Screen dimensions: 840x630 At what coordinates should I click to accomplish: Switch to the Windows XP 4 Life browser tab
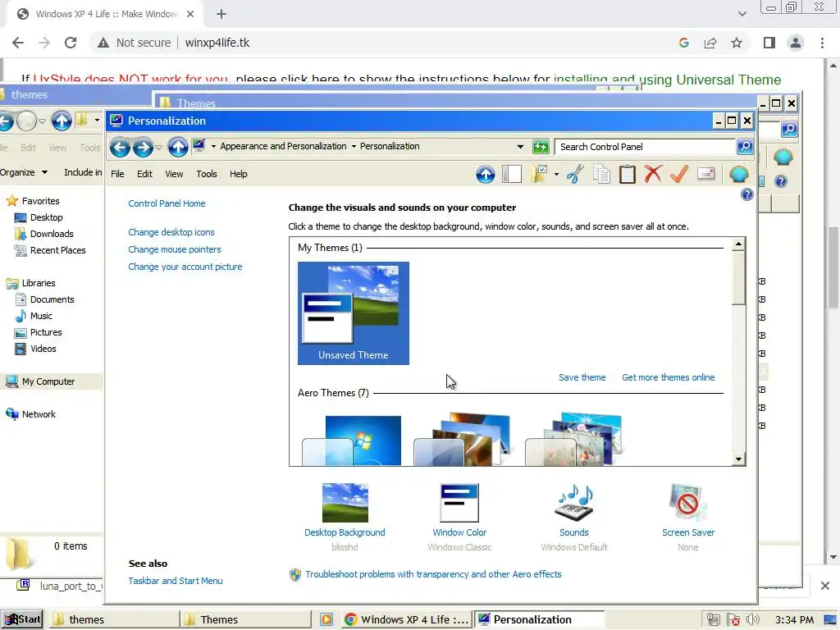pyautogui.click(x=105, y=14)
